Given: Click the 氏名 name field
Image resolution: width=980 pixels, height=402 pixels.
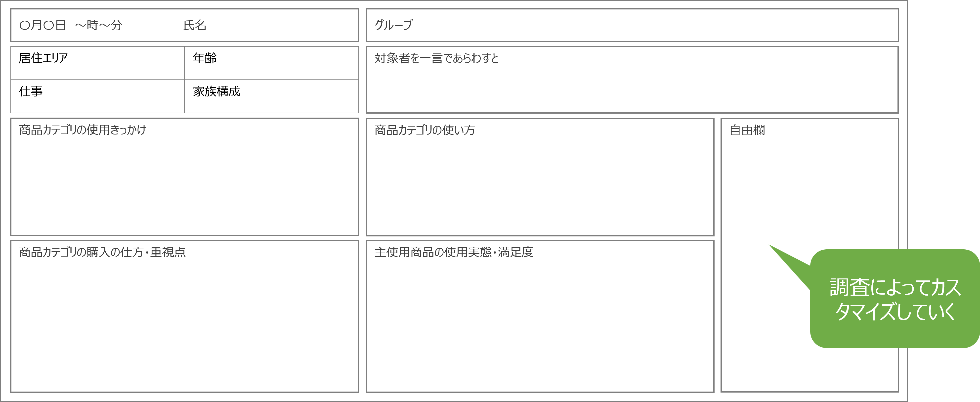Looking at the screenshot, I should coord(195,26).
